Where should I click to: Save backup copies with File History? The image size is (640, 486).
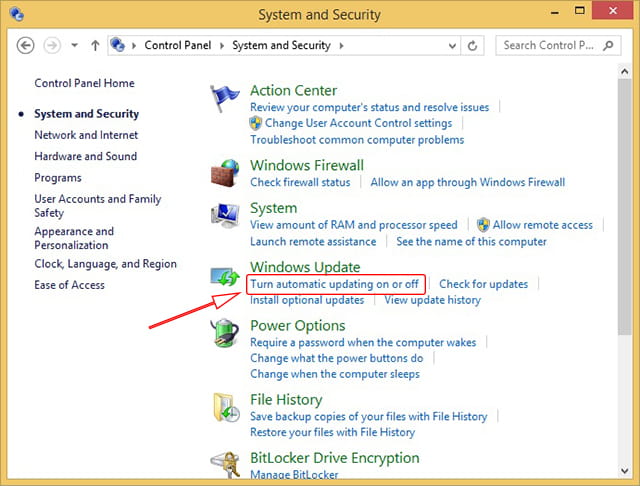point(369,416)
